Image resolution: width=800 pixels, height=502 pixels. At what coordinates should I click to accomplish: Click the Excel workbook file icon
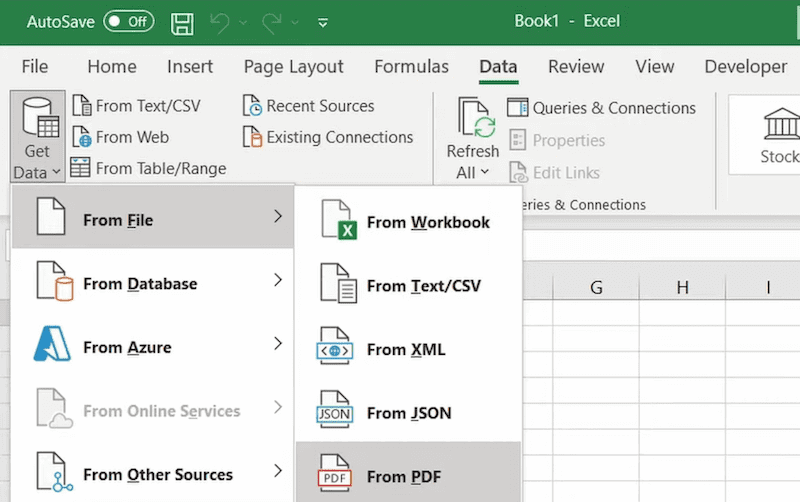tap(338, 220)
